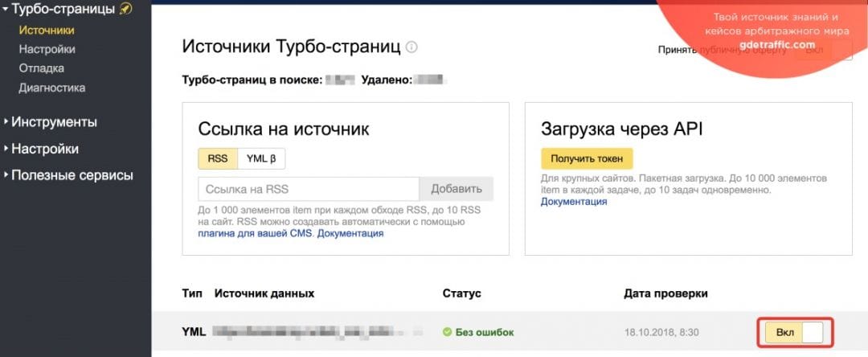Click the Удалено label
Viewport: 868px width, 357px height.
click(387, 80)
